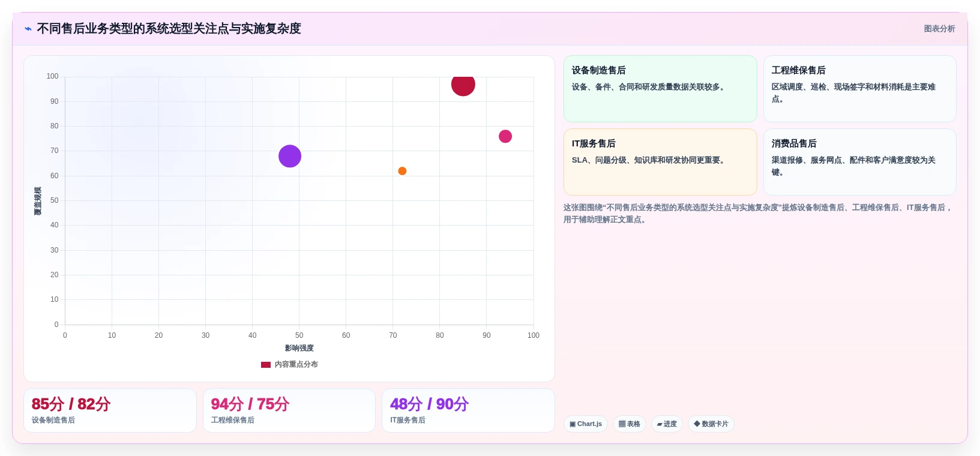Click the IT服务售后 label under 48分
Image resolution: width=980 pixels, height=456 pixels.
[408, 420]
